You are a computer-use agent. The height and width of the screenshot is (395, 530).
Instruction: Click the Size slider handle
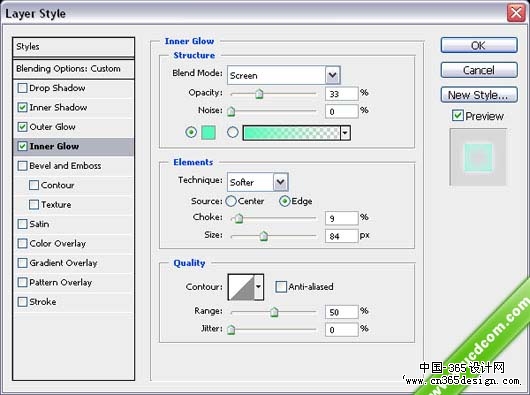(x=264, y=236)
